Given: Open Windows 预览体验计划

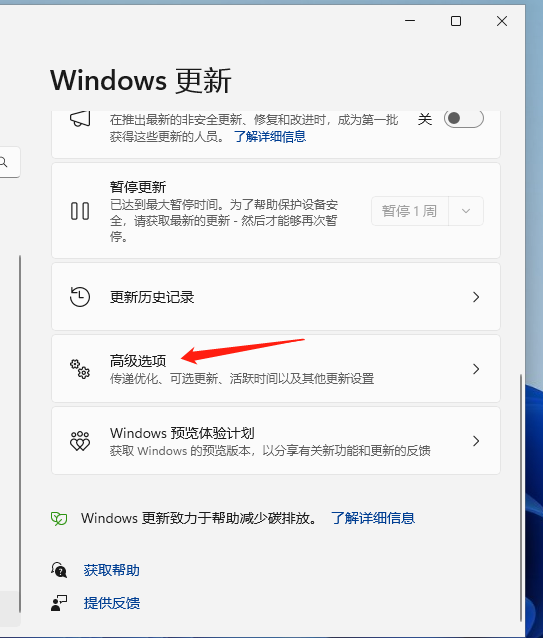Looking at the screenshot, I should tap(276, 441).
